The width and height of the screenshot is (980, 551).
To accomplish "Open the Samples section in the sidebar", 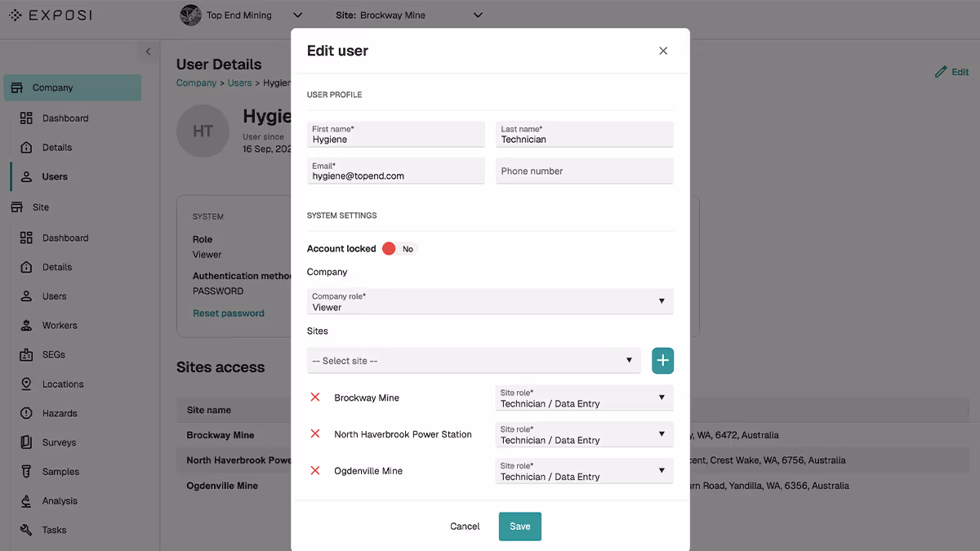I will pos(28,471).
